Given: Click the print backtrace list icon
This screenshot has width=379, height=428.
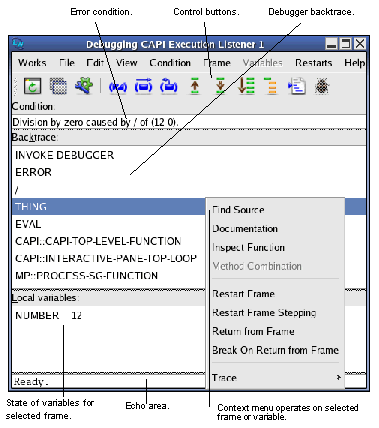Looking at the screenshot, I should pos(246,86).
